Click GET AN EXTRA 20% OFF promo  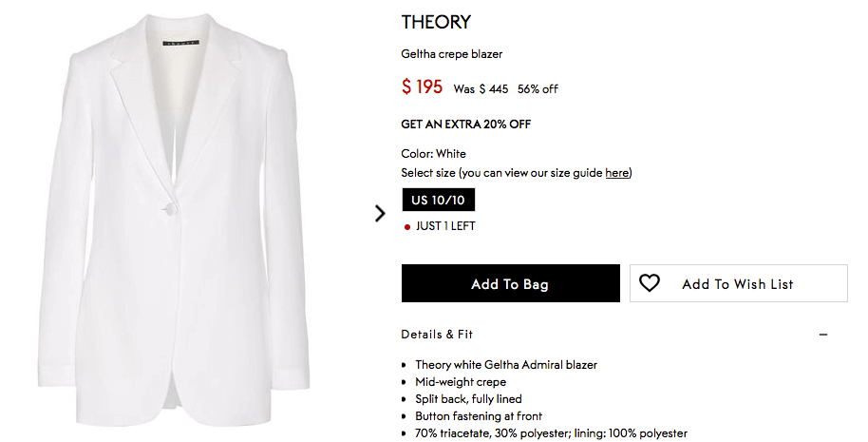[x=465, y=125]
